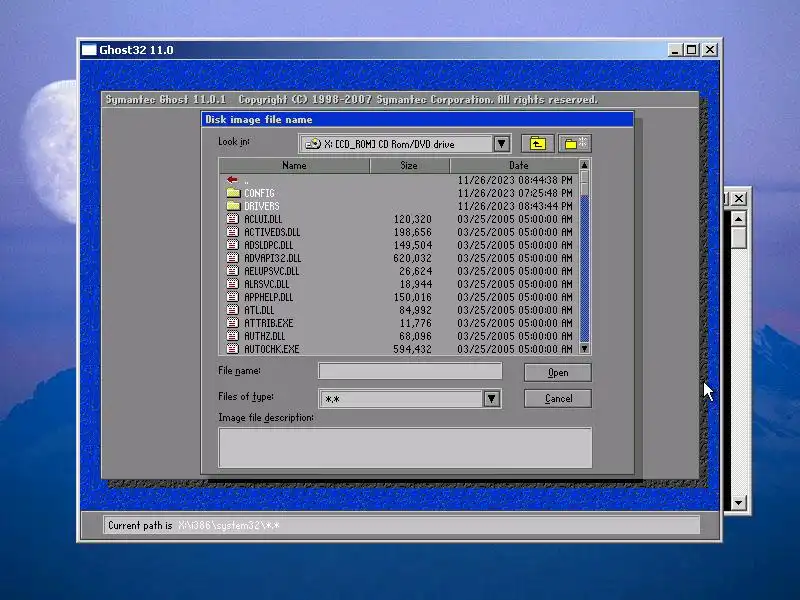Sort file list by Name column header
Viewport: 800px width, 600px height.
click(x=294, y=165)
